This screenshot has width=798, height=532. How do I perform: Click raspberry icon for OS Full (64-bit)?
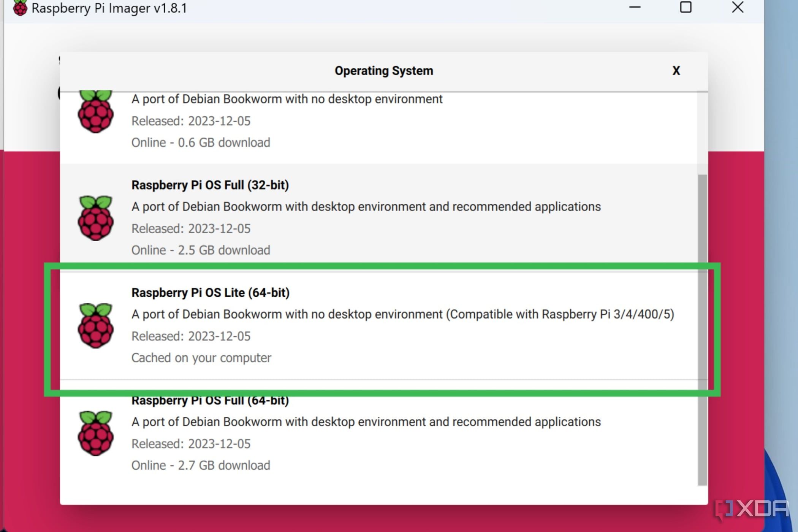point(95,433)
